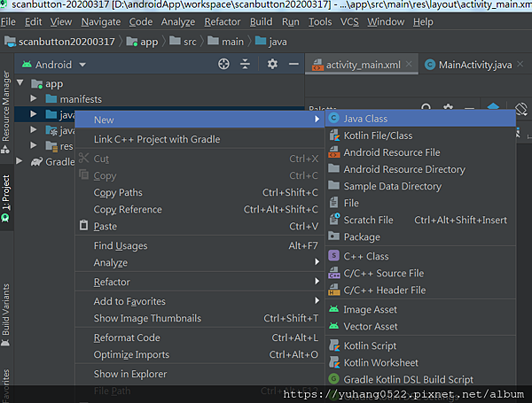
Task: Click the collapse all icon in Project panel
Action: tap(245, 64)
